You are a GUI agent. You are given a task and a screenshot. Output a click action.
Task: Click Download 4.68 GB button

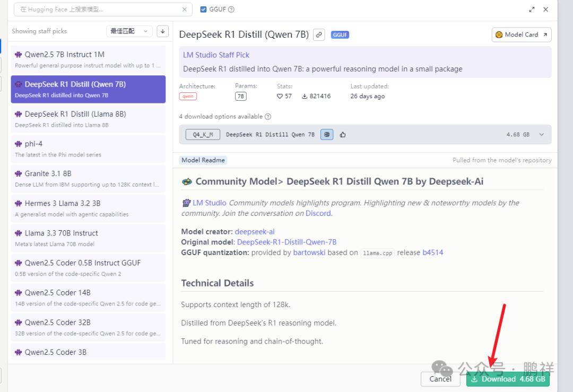pyautogui.click(x=508, y=379)
